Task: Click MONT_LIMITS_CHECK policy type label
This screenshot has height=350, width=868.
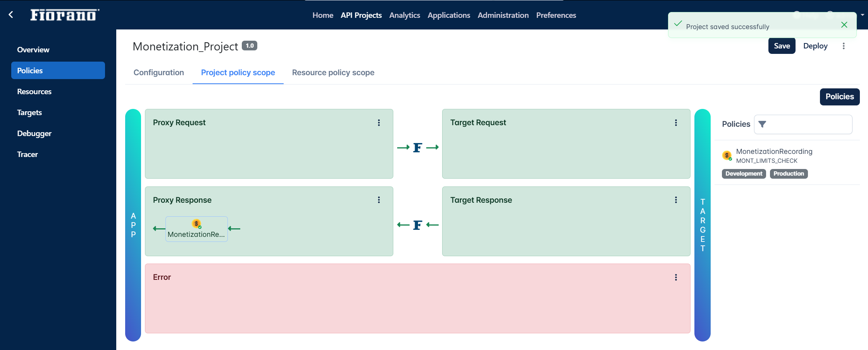Action: pos(766,161)
